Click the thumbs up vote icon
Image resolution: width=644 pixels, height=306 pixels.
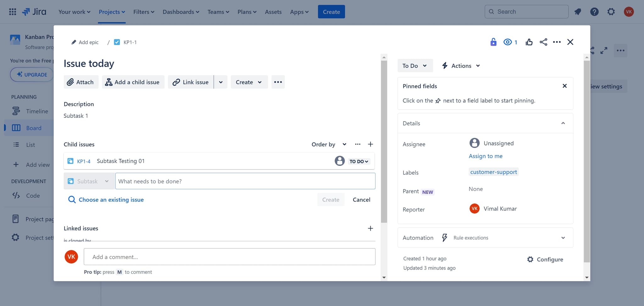pos(529,42)
